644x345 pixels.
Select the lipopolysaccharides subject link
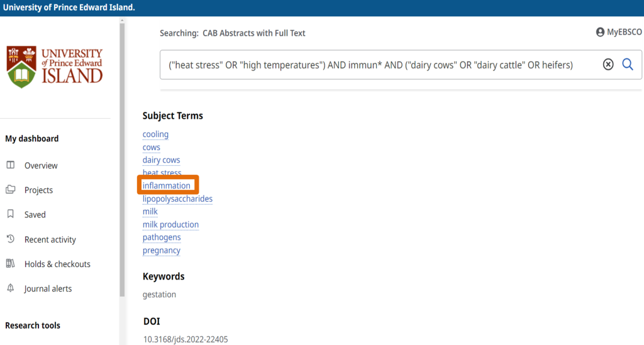pyautogui.click(x=177, y=199)
